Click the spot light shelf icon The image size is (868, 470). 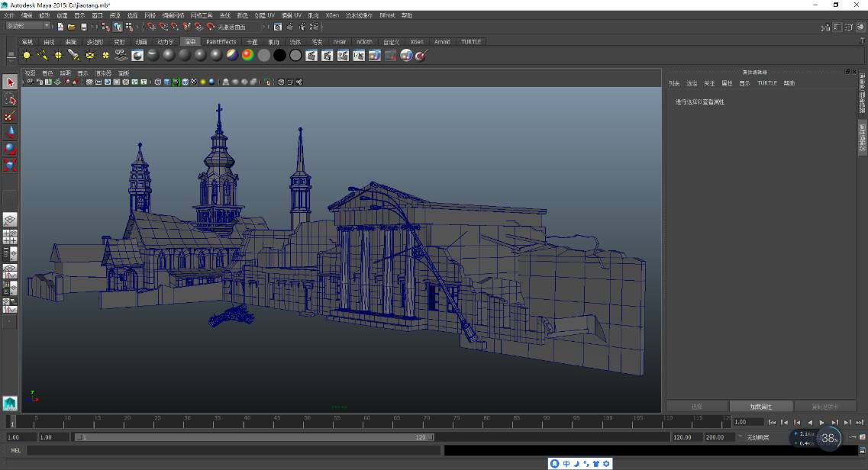click(x=73, y=55)
